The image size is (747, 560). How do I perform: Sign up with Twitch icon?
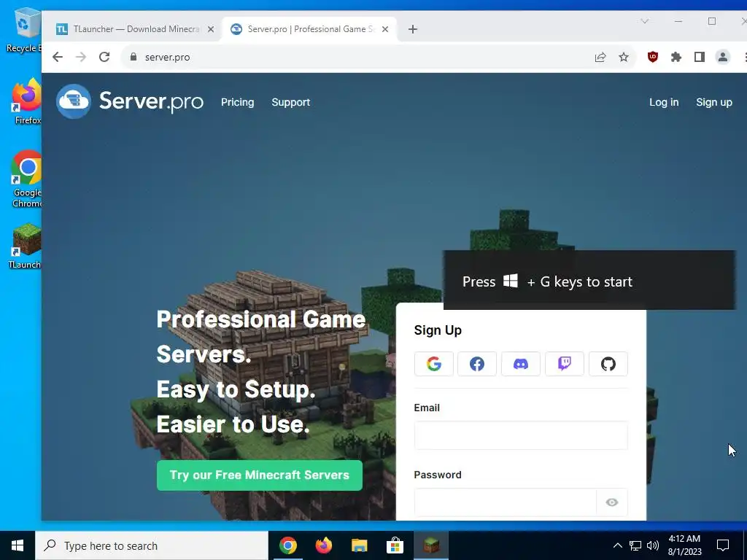pos(565,365)
